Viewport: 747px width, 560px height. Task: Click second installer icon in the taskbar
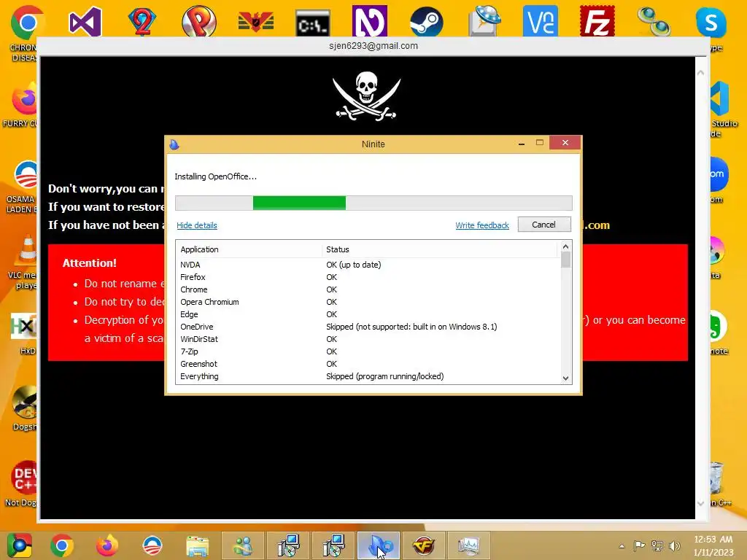(x=333, y=545)
